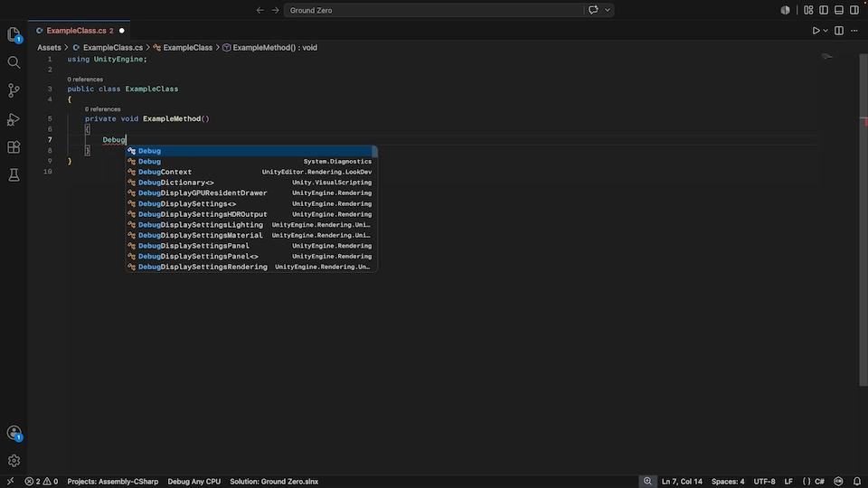Image resolution: width=868 pixels, height=488 pixels.
Task: Click the half-circle icon in title bar
Action: point(785,10)
